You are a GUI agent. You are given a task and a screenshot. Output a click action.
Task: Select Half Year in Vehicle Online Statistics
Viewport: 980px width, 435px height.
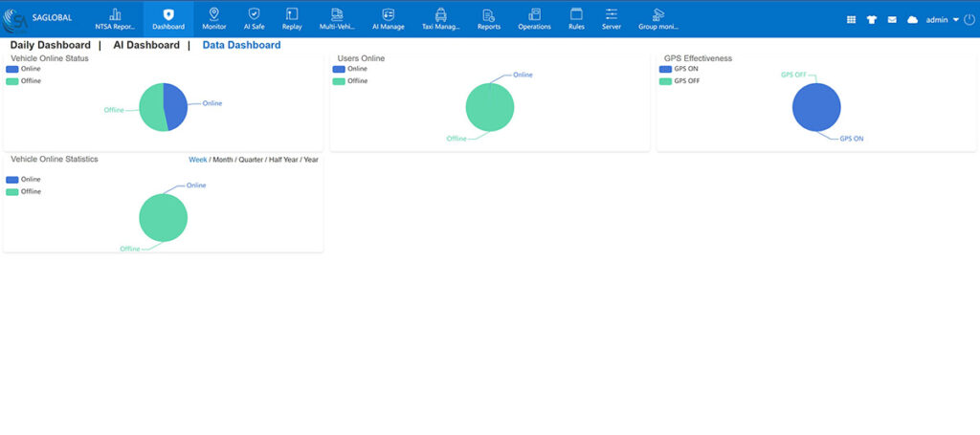tap(283, 160)
